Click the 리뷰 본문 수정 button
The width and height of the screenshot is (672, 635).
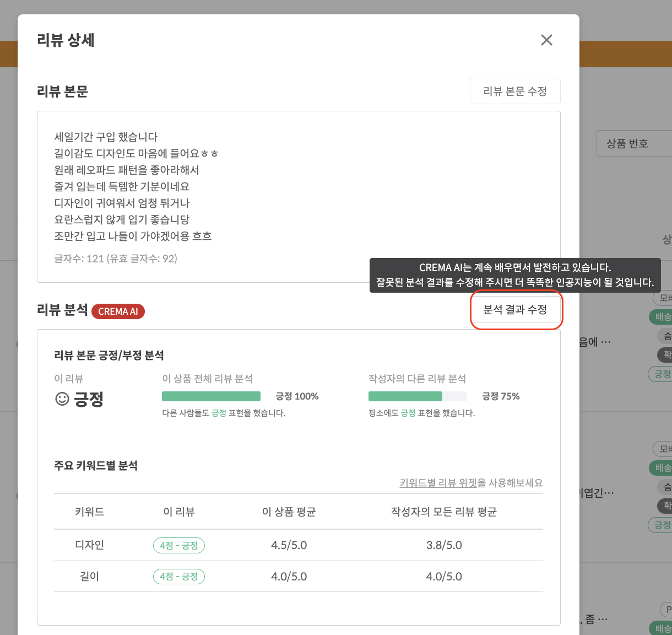(x=514, y=92)
